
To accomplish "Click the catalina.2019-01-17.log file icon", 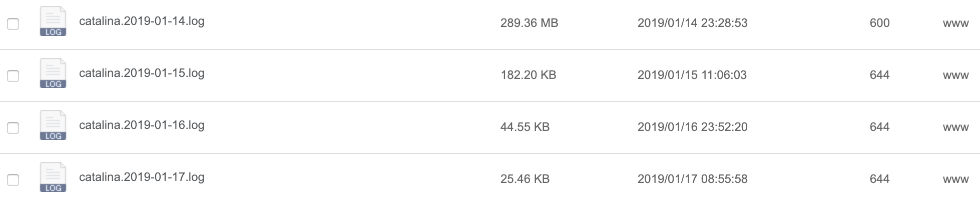I will [x=53, y=177].
